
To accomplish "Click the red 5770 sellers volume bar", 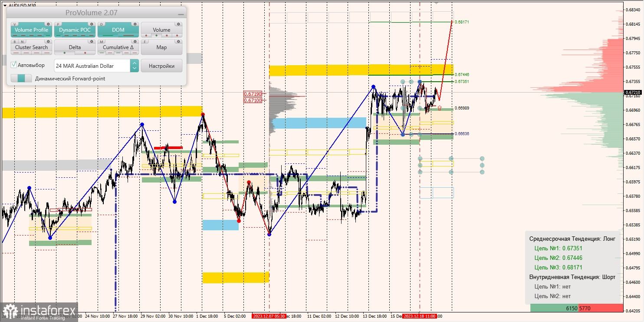I will tap(600, 308).
